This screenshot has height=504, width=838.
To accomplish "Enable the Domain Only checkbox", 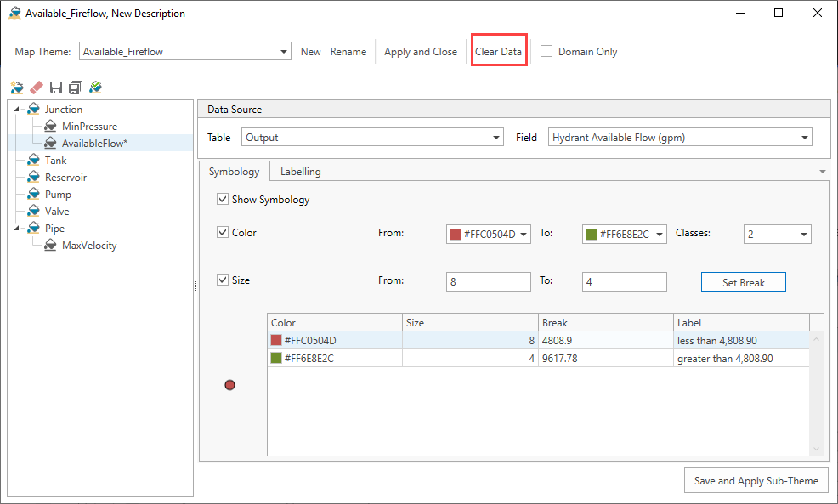I will (x=546, y=51).
